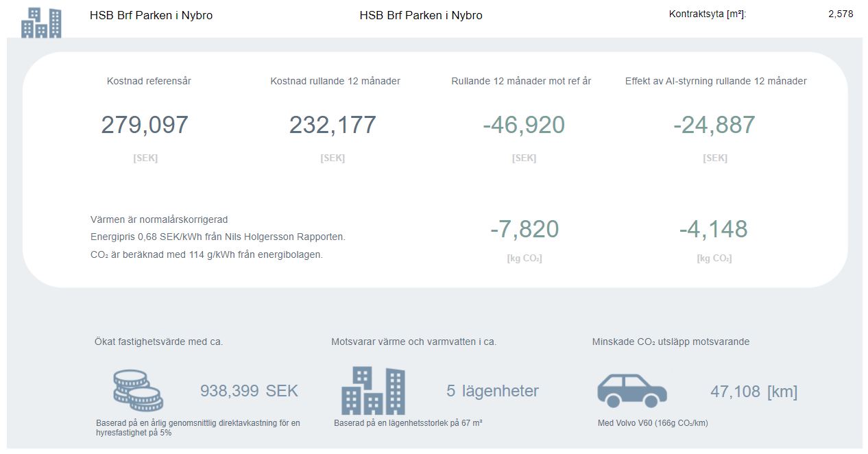Click the Värmen är normalårskorrigerad note

pyautogui.click(x=159, y=219)
